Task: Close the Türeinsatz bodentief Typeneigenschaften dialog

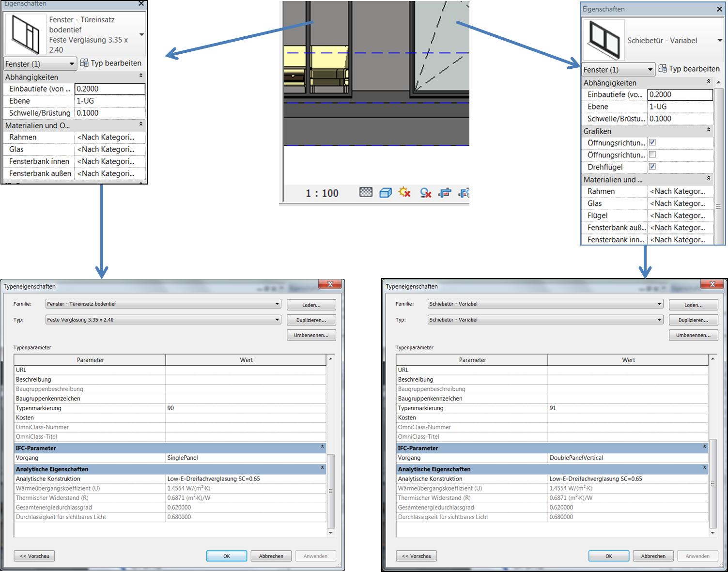Action: pos(330,284)
